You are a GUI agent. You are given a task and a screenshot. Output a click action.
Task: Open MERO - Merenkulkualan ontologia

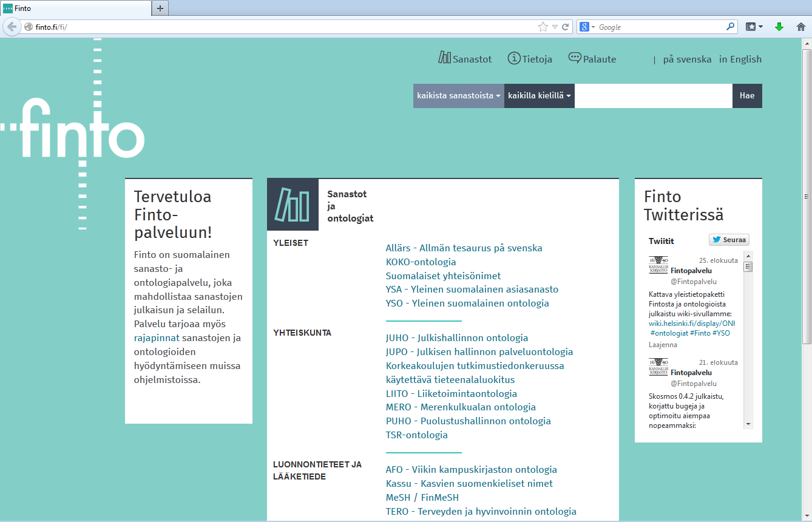tap(461, 407)
